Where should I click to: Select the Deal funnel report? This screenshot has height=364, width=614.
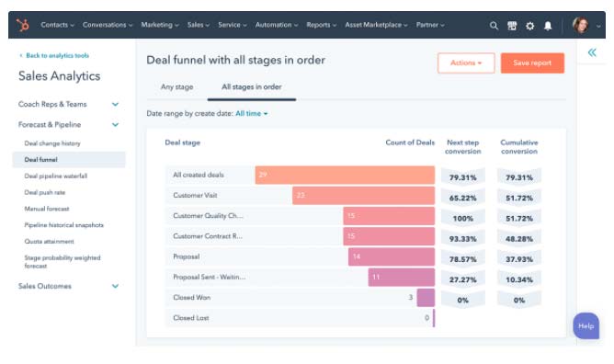[69, 160]
